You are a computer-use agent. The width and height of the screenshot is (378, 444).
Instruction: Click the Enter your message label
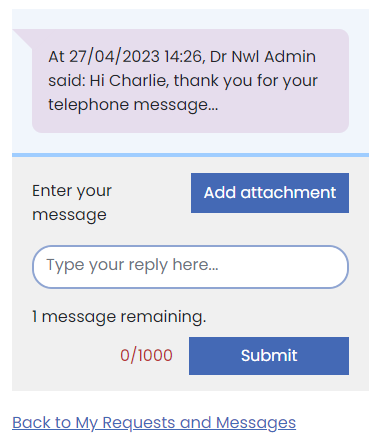tap(72, 203)
